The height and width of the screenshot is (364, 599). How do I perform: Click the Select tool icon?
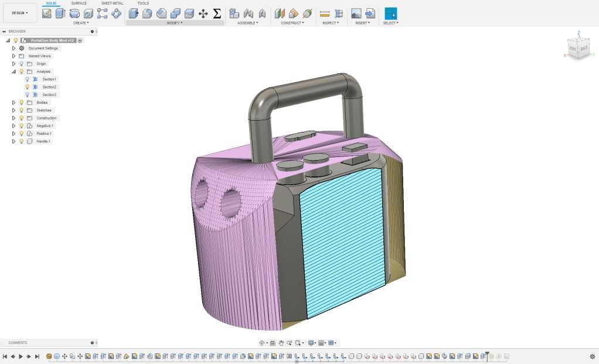tap(390, 13)
